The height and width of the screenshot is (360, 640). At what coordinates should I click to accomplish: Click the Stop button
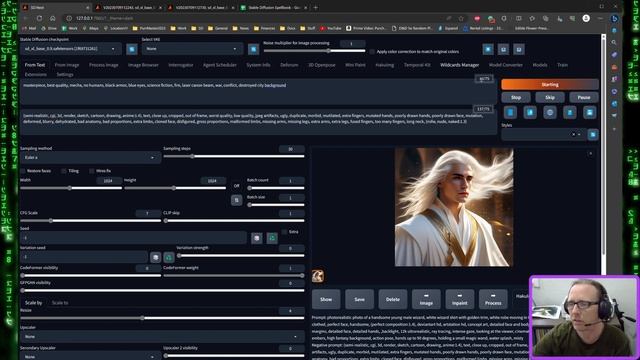tap(516, 98)
